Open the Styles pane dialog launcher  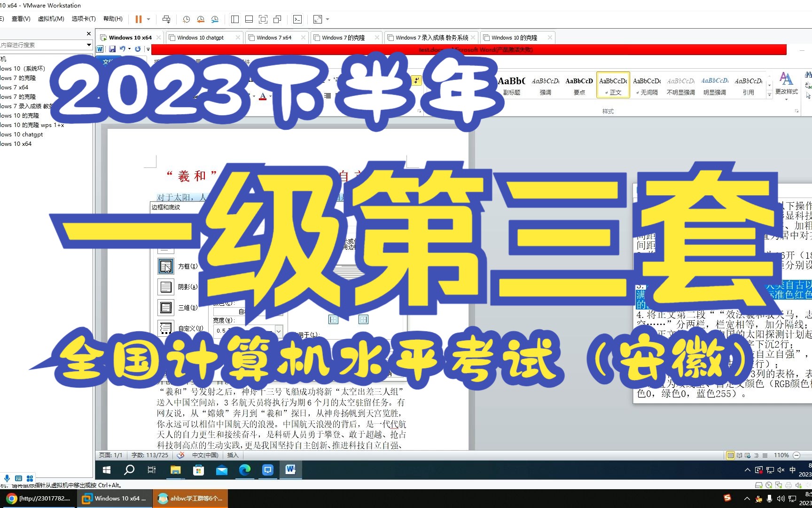tap(797, 111)
